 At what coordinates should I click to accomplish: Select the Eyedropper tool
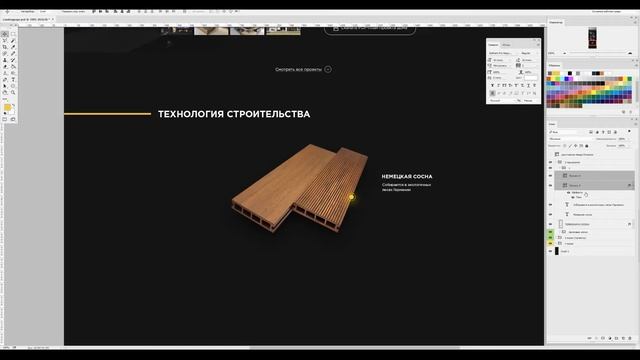tap(13, 47)
